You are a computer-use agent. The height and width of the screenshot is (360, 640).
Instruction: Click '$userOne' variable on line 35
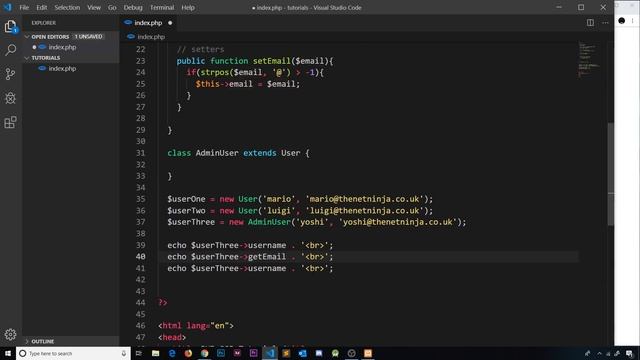click(186, 199)
